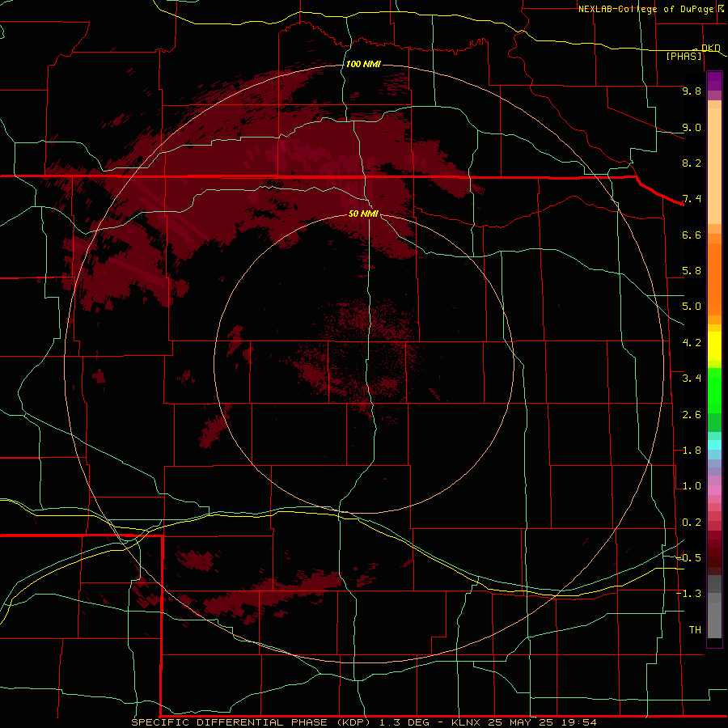Click the -0.5 color scale value
728x728 pixels.
point(688,558)
